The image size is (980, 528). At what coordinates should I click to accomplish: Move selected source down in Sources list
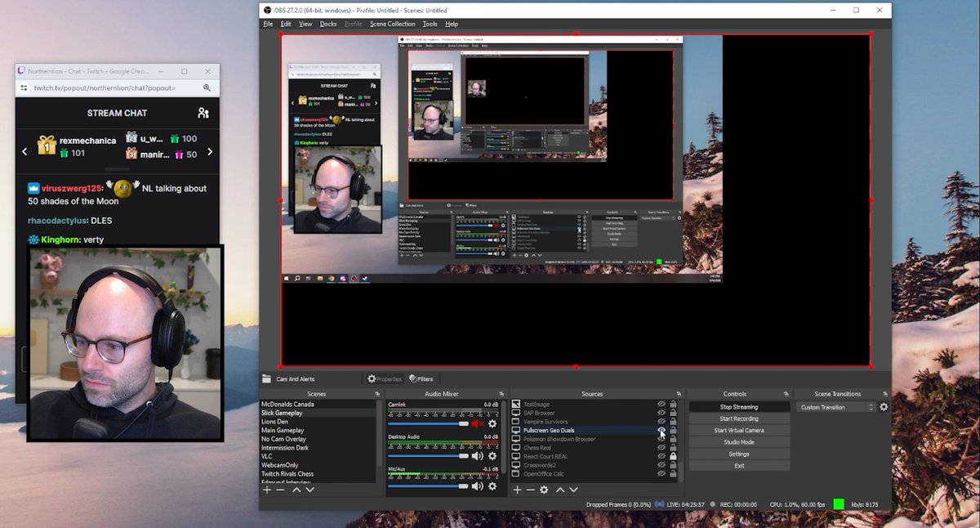click(x=573, y=489)
